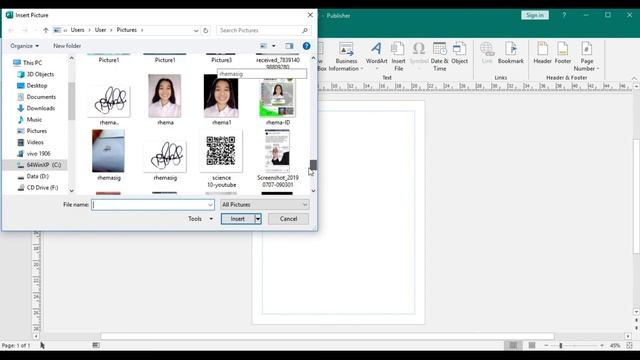Switch to single page view icon
The width and height of the screenshot is (640, 360).
pyautogui.click(x=513, y=345)
